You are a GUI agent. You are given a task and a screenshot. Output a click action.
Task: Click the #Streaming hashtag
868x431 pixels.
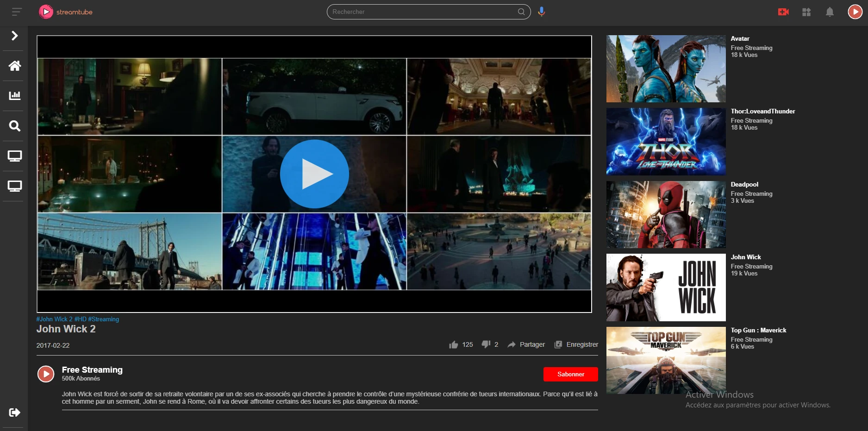click(x=104, y=319)
